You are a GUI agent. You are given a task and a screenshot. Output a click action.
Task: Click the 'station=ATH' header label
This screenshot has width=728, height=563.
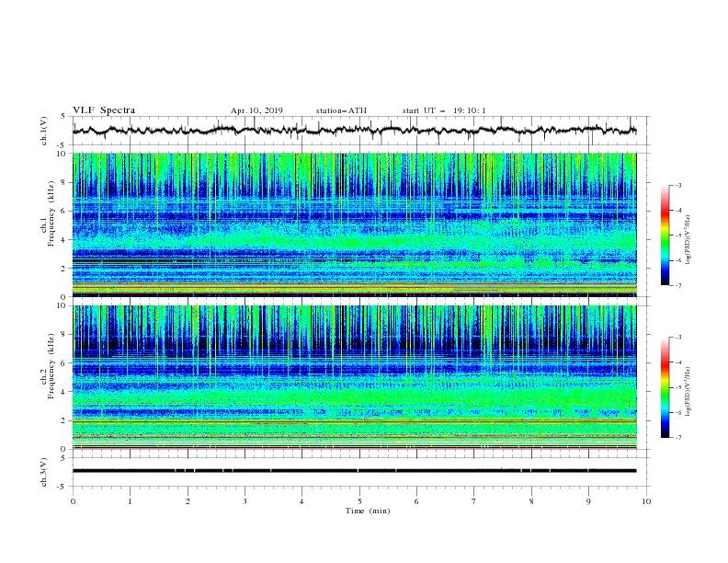tap(341, 110)
